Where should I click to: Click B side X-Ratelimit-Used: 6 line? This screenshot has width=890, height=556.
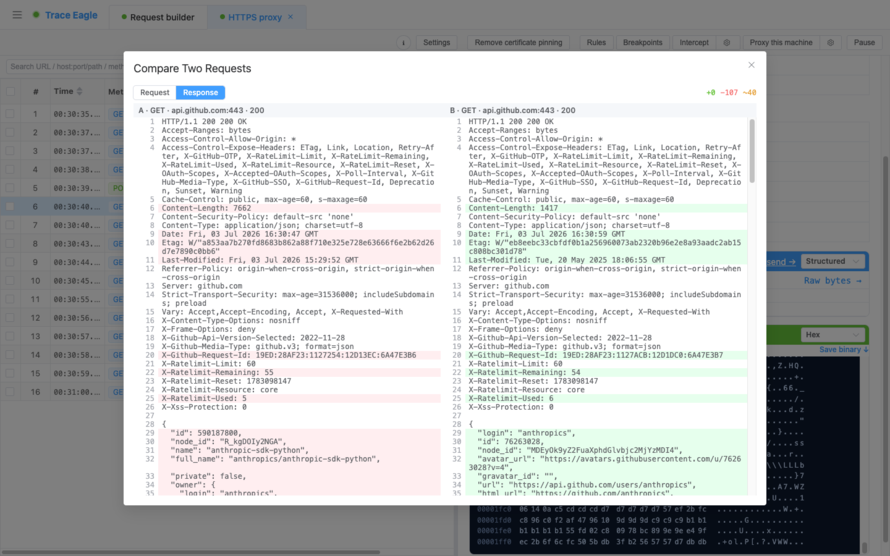tap(606, 399)
